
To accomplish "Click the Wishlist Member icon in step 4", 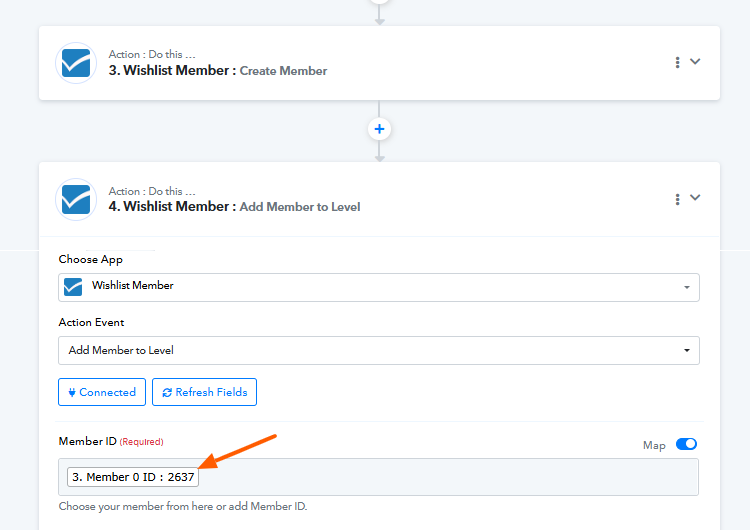I will click(x=76, y=199).
